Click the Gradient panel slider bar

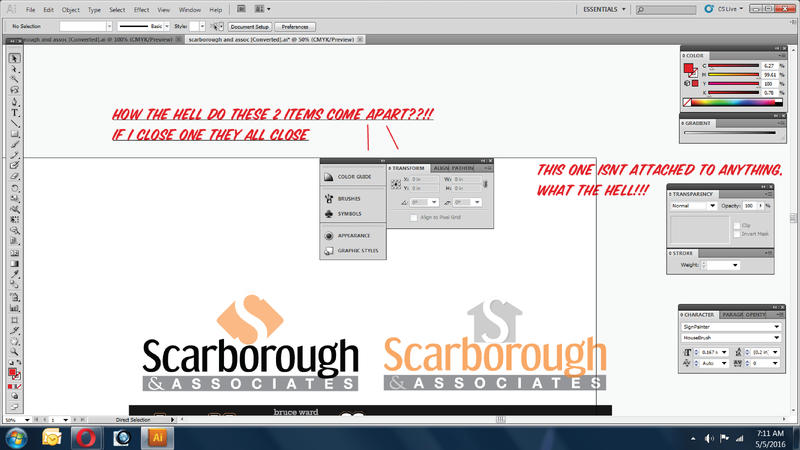(730, 133)
